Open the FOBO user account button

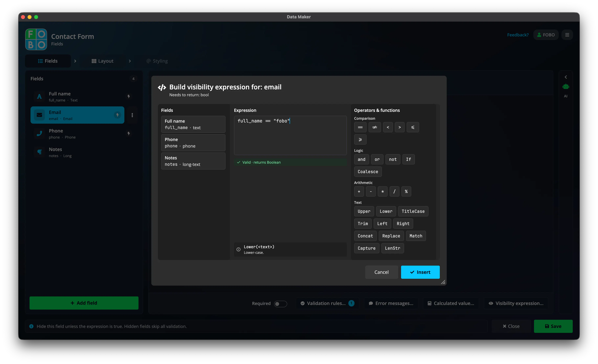546,35
